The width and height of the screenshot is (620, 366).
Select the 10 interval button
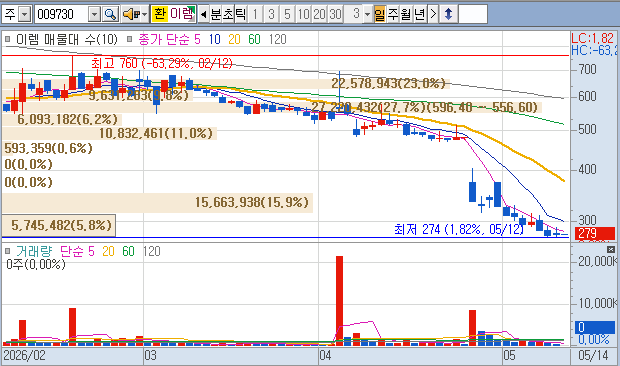point(303,15)
